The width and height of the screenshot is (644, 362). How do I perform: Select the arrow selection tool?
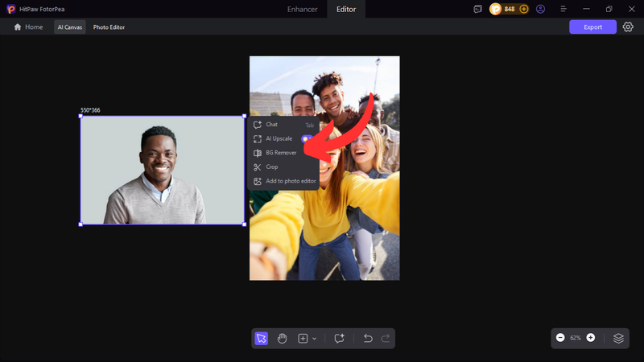[261, 338]
